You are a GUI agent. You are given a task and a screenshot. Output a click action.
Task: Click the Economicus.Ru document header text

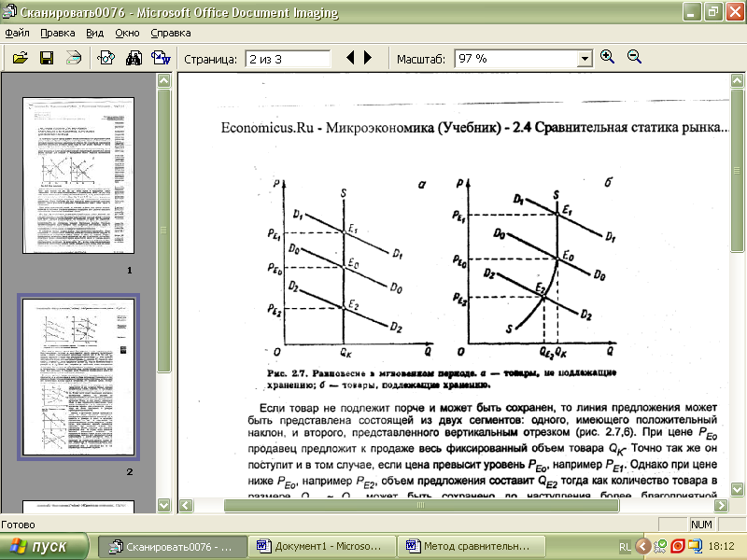(x=474, y=128)
